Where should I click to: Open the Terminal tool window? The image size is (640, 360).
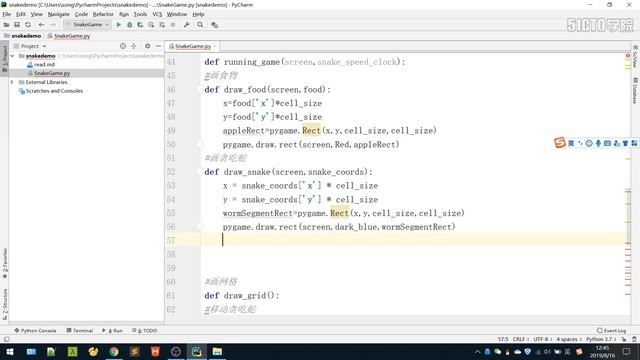point(80,330)
